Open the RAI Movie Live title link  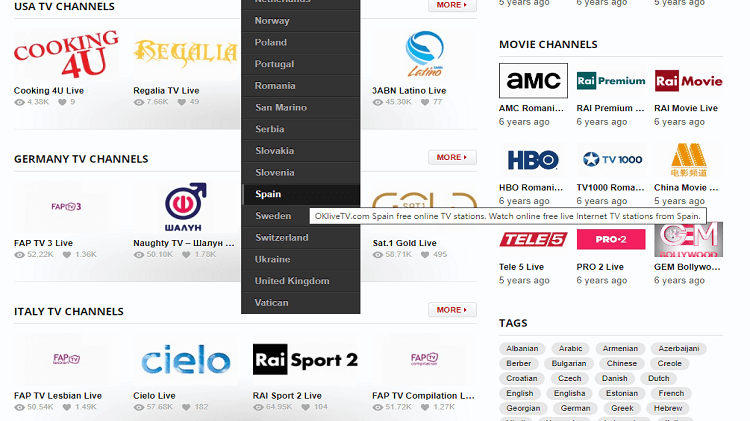pos(686,108)
